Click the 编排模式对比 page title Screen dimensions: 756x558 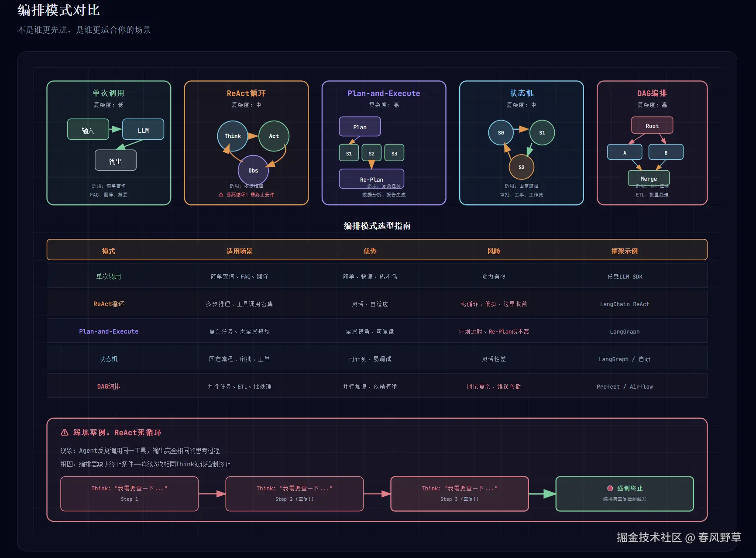(58, 10)
